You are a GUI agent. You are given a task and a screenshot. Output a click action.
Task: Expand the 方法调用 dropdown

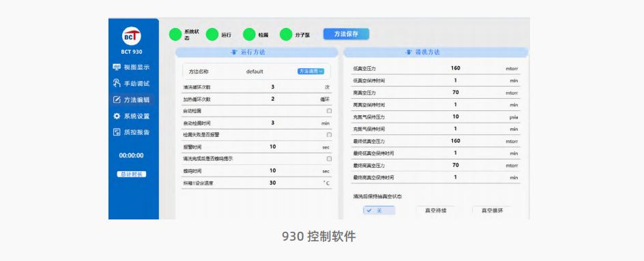click(x=310, y=71)
